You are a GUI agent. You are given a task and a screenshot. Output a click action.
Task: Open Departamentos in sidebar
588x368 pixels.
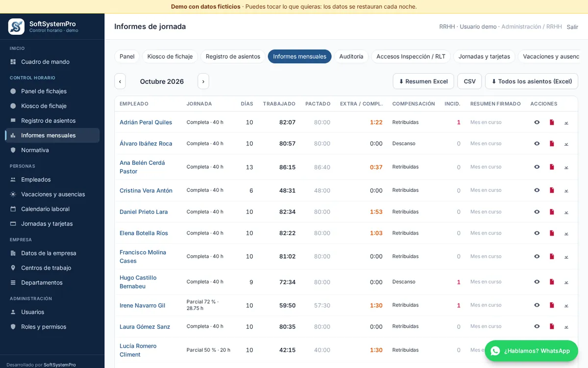click(52, 283)
